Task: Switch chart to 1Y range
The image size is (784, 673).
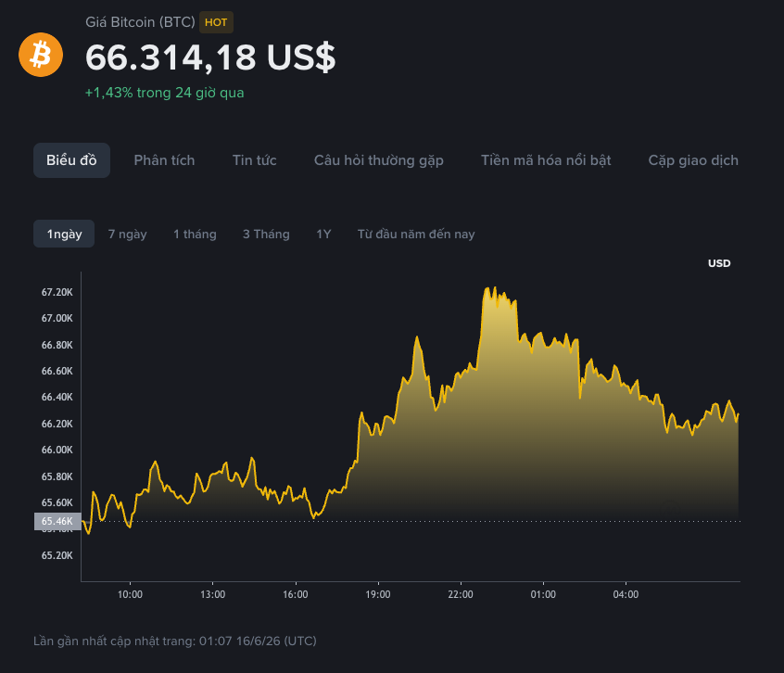Action: (323, 234)
